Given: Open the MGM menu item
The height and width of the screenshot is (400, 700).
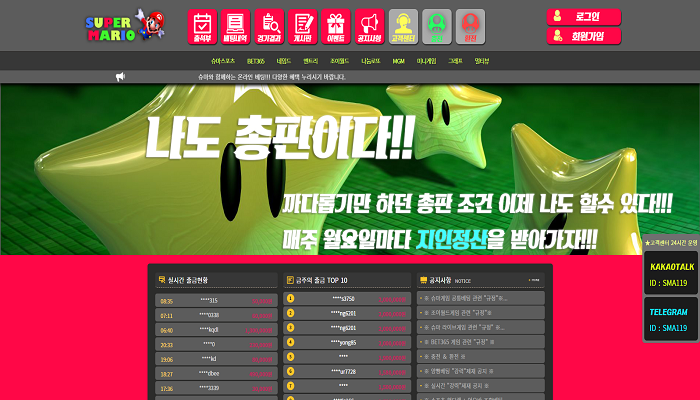Looking at the screenshot, I should [398, 61].
